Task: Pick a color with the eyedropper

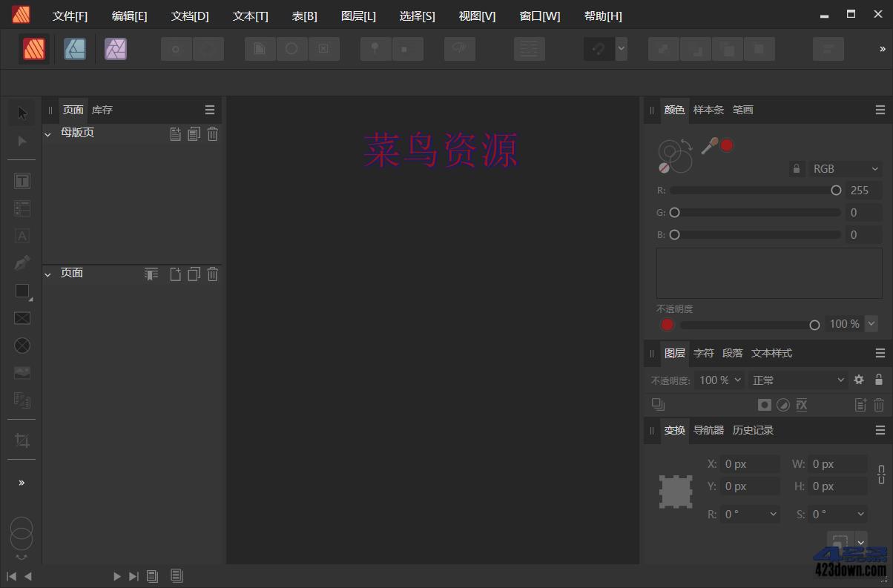Action: point(708,145)
